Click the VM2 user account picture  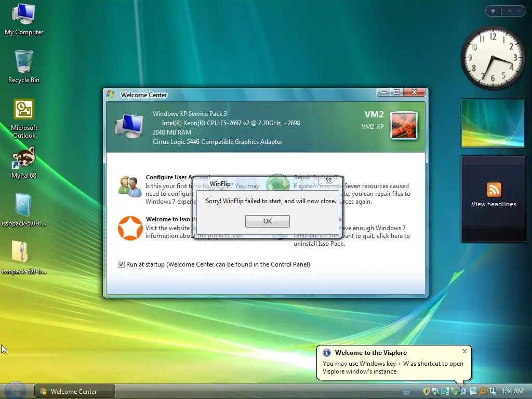[404, 126]
